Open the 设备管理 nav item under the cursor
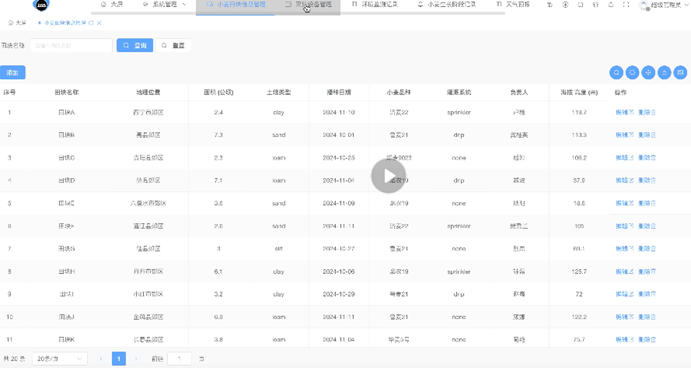 308,4
